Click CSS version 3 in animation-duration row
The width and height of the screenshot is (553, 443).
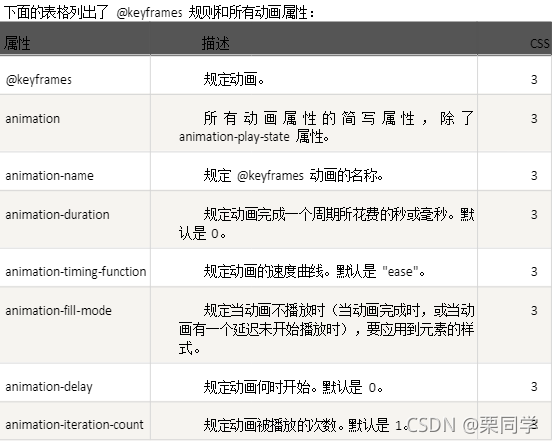click(x=534, y=215)
